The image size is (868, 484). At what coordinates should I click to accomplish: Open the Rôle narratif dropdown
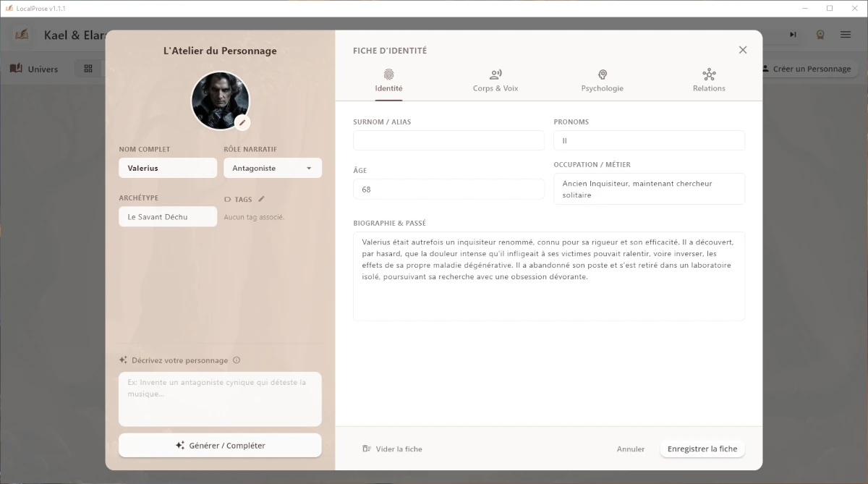273,168
